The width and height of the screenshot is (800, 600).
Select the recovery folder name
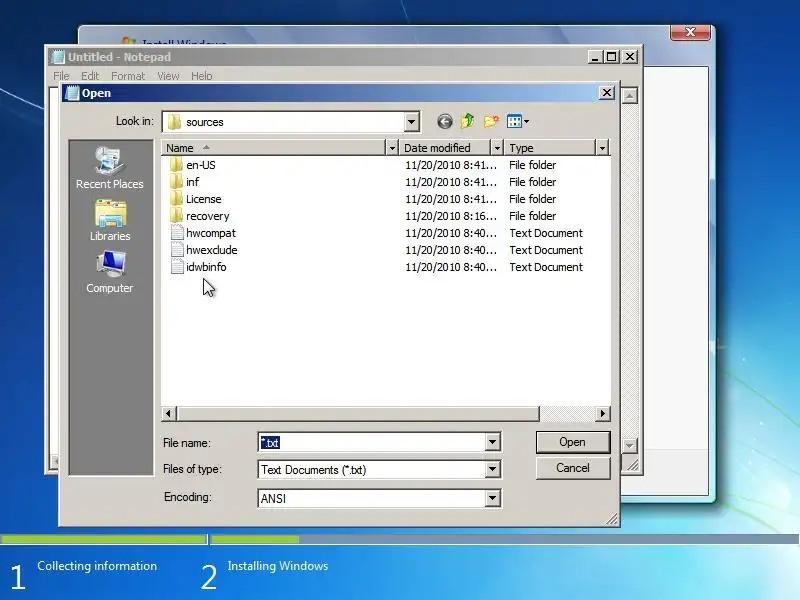click(208, 216)
